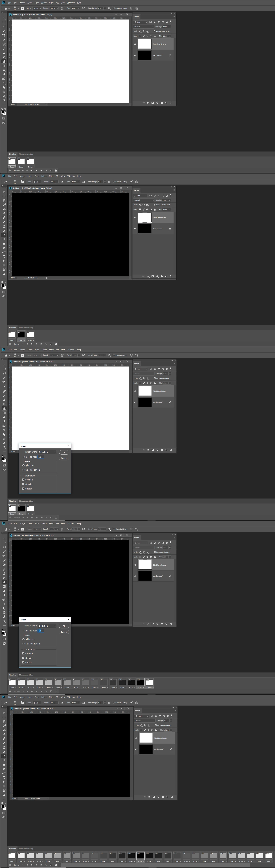Click Frames to Add field in dialog over black canvas

[40, 631]
